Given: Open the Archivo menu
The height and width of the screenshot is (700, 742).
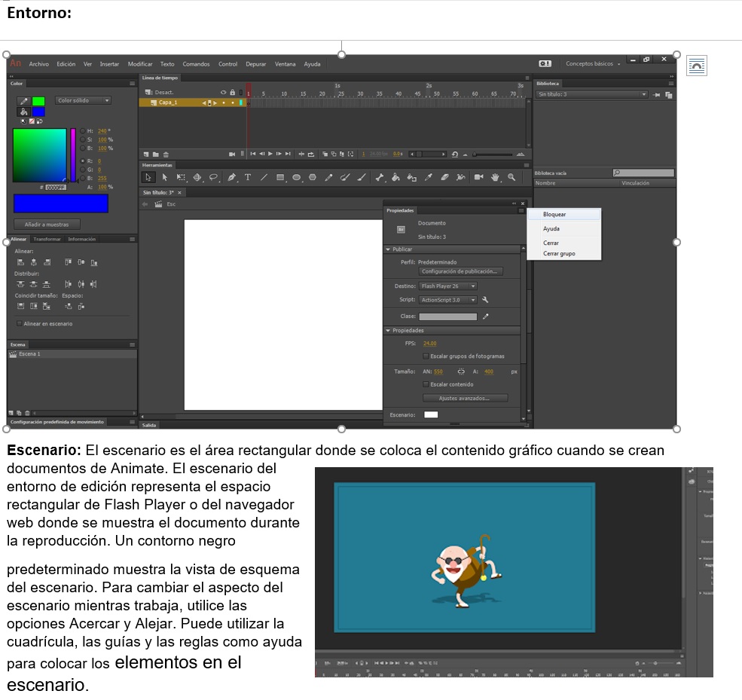Looking at the screenshot, I should coord(39,64).
